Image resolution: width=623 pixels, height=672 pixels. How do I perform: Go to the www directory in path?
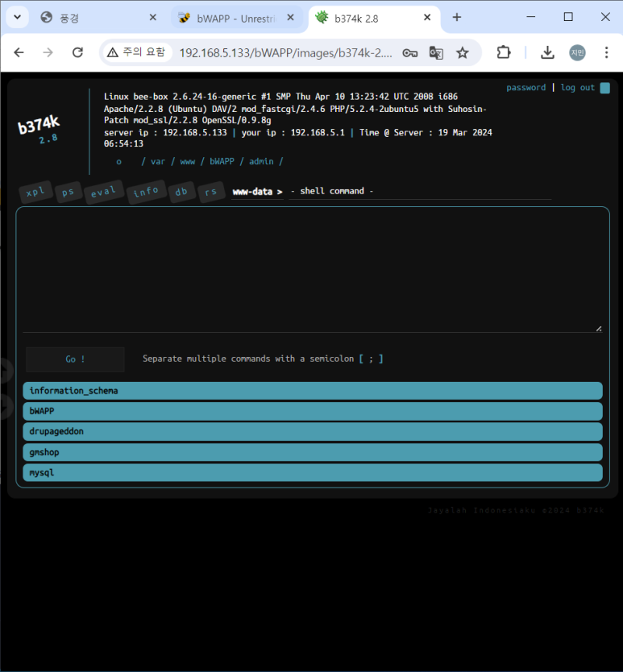point(187,162)
